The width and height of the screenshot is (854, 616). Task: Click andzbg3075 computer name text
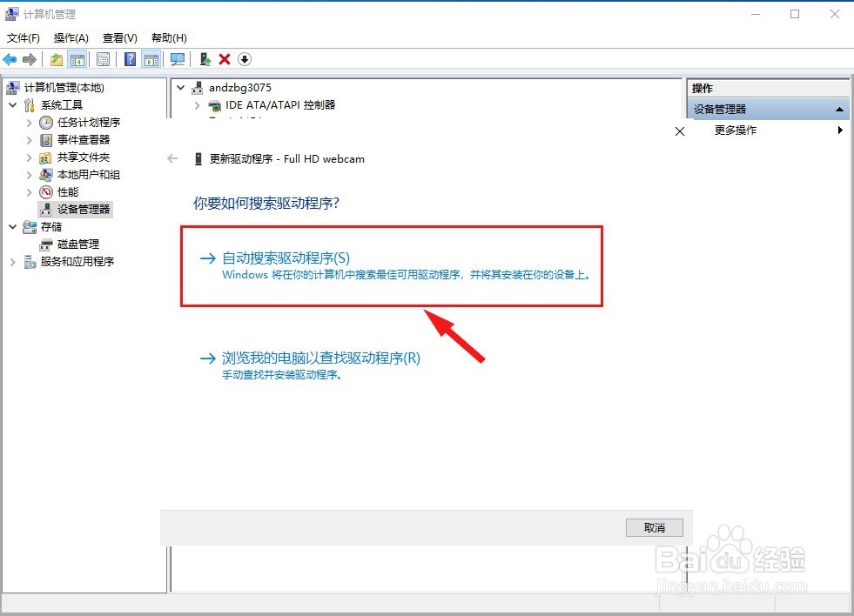tap(240, 88)
